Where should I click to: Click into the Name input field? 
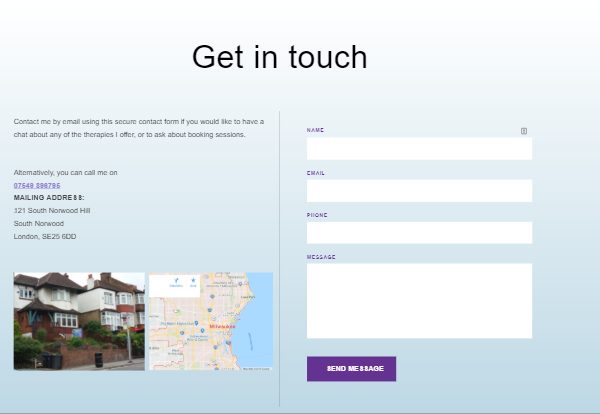point(419,148)
